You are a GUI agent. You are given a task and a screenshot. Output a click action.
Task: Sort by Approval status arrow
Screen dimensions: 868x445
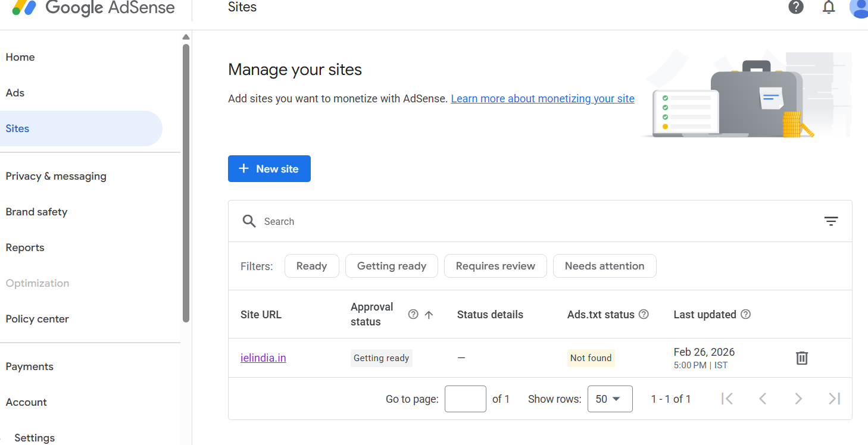(x=429, y=314)
